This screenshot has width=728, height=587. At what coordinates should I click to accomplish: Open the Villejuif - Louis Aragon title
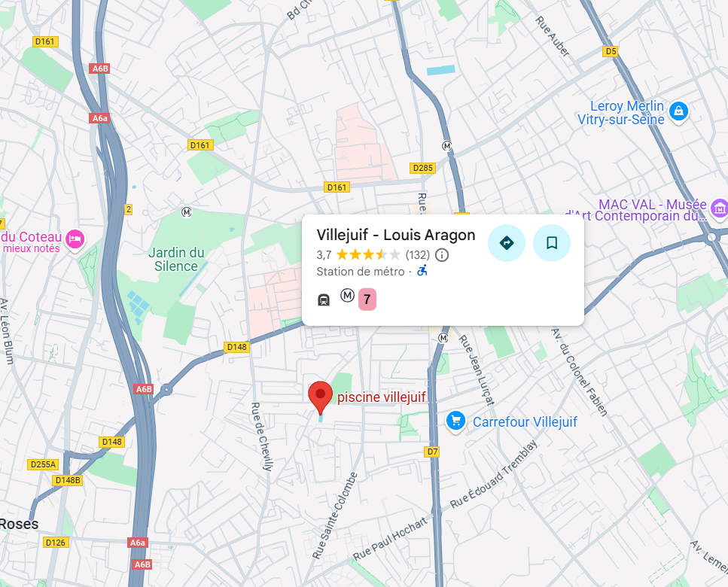click(396, 235)
